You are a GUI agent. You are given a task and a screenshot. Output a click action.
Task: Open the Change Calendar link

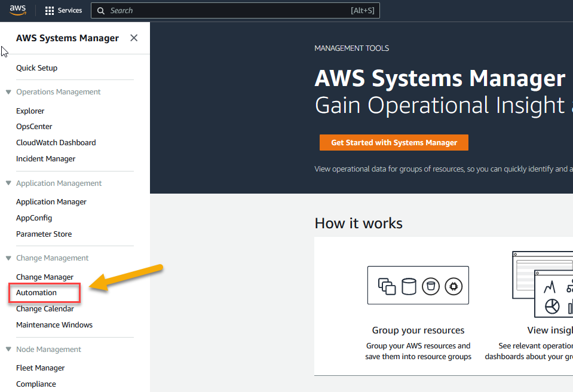tap(45, 308)
